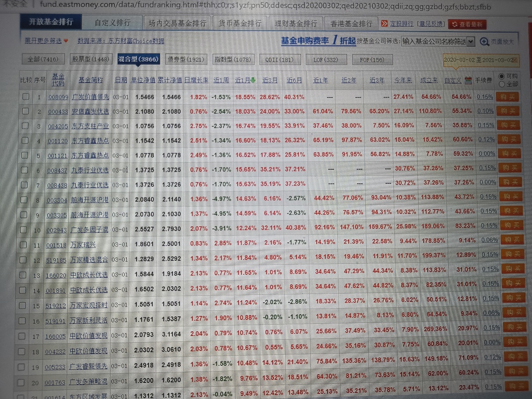This screenshot has height=399, width=532.
Task: Click 购买 button for fund 002943
Action: click(x=511, y=225)
